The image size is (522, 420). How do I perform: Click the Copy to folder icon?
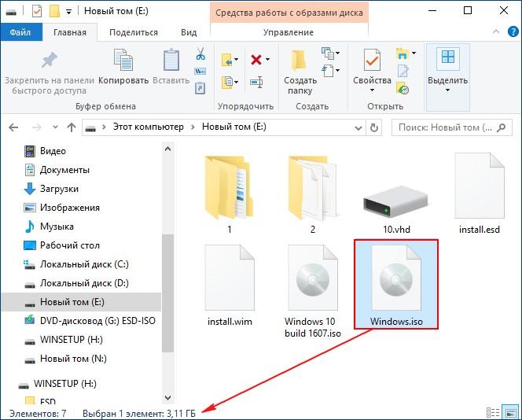[x=227, y=82]
